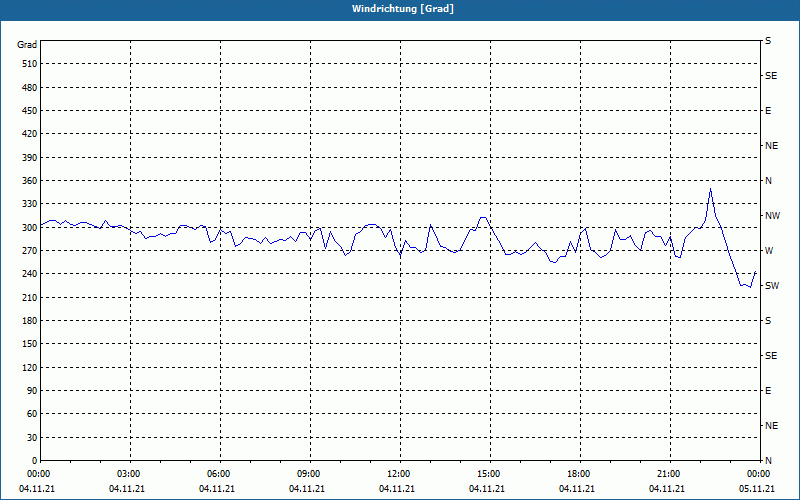This screenshot has width=800, height=500.
Task: Click the 15:00 time label
Action: point(489,474)
